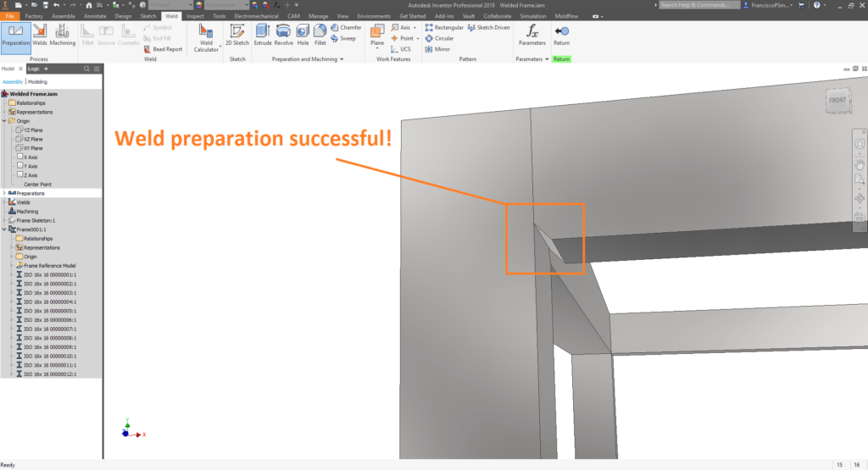The width and height of the screenshot is (868, 470).
Task: Click the Sweep tool
Action: [x=343, y=38]
